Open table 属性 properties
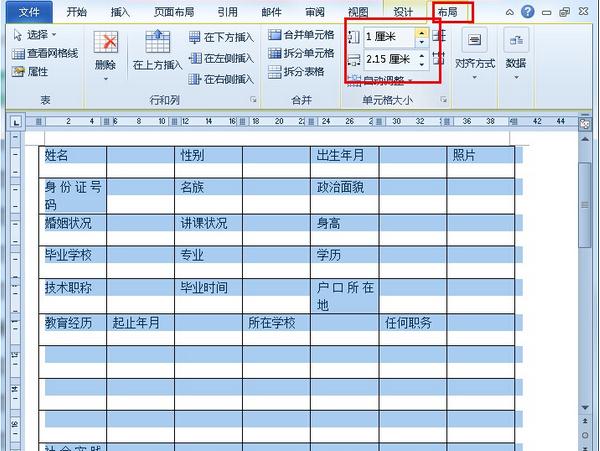600x451 pixels. 31,72
